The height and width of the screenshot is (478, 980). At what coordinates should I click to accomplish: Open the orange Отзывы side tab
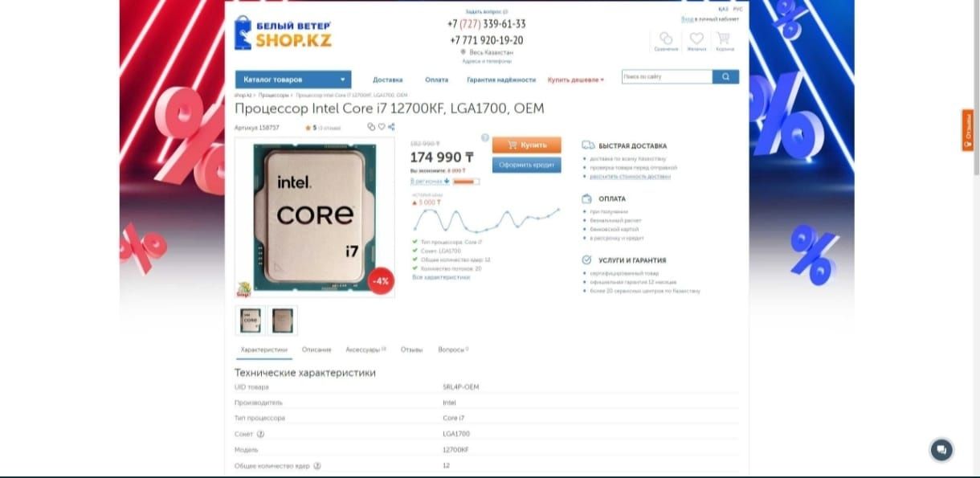tap(968, 130)
